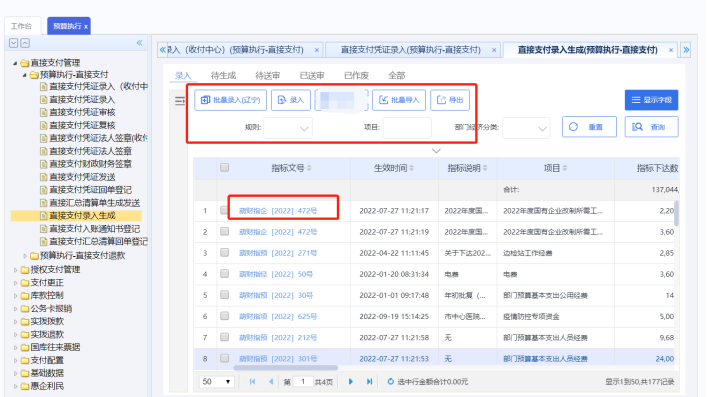Image resolution: width=707 pixels, height=397 pixels.
Task: Click the 重置 reset button
Action: 589,127
